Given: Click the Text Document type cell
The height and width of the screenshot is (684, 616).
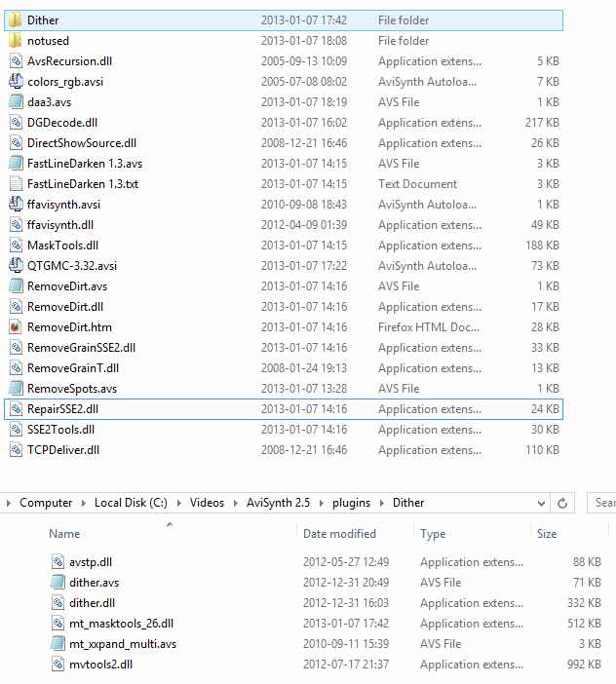Looking at the screenshot, I should click(x=417, y=184).
